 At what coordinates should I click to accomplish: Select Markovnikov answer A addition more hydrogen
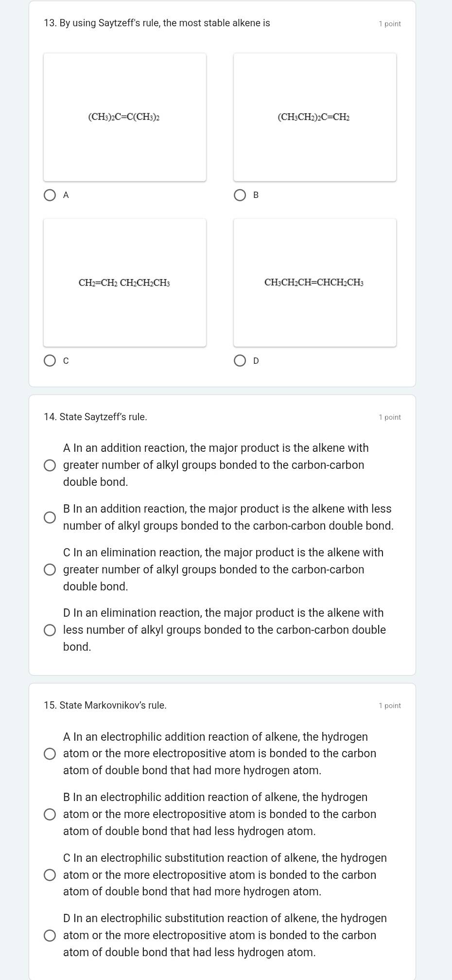pos(50,754)
